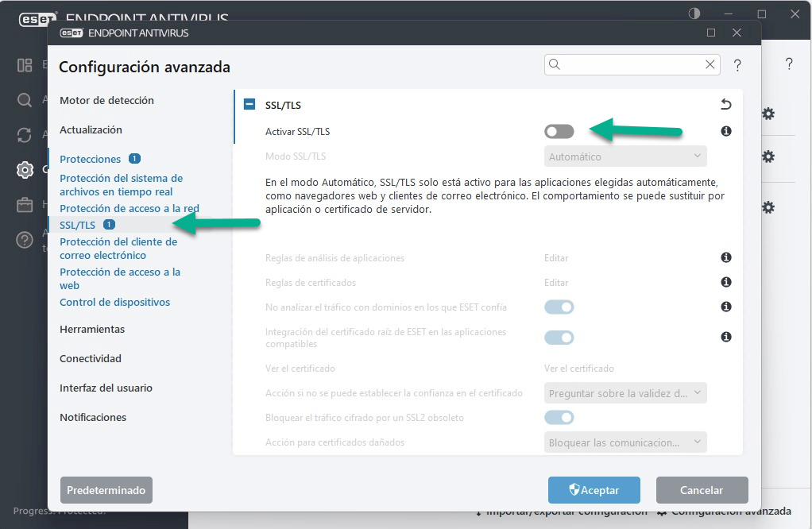Open the Modo SSL/TLS Automático dropdown
This screenshot has height=529, width=812.
(x=625, y=156)
